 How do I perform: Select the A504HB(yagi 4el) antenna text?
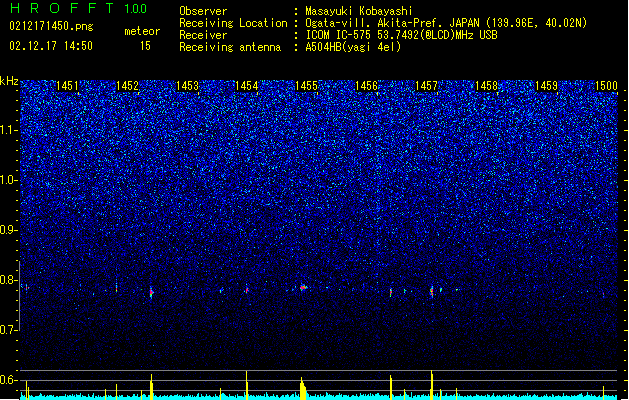point(353,47)
